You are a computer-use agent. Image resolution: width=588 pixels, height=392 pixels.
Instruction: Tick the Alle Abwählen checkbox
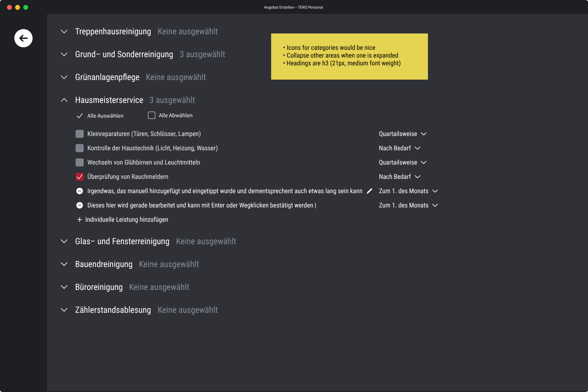pyautogui.click(x=151, y=116)
